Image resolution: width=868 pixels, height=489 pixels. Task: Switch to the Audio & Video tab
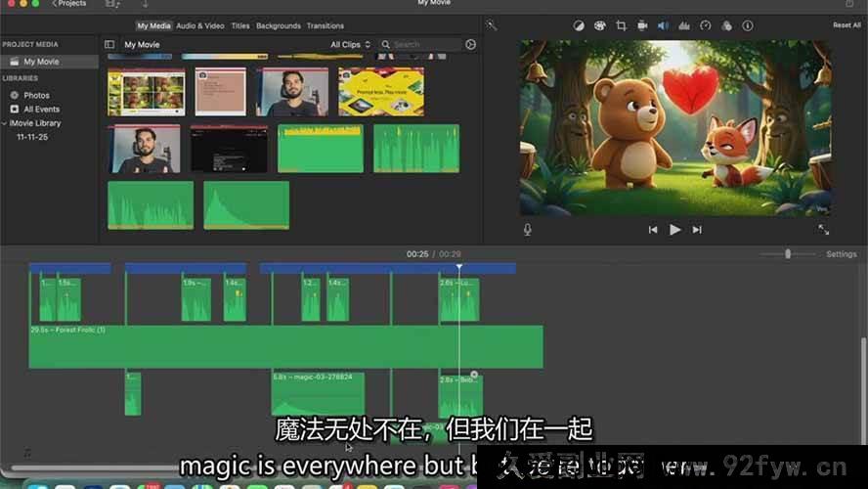(x=199, y=25)
